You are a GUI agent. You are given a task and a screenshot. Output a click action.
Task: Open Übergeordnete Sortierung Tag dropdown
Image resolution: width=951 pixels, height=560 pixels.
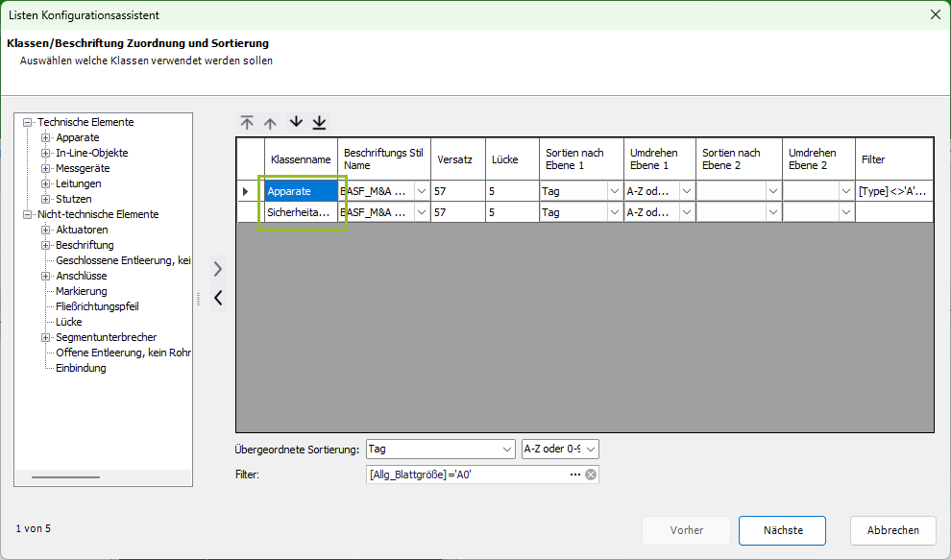507,450
